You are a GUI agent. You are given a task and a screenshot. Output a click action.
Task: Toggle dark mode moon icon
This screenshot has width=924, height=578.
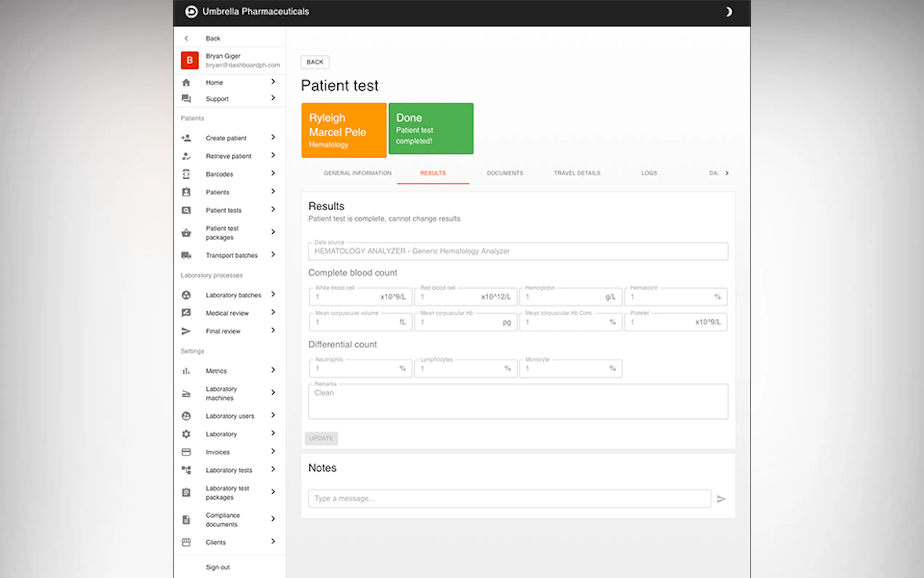click(x=728, y=12)
